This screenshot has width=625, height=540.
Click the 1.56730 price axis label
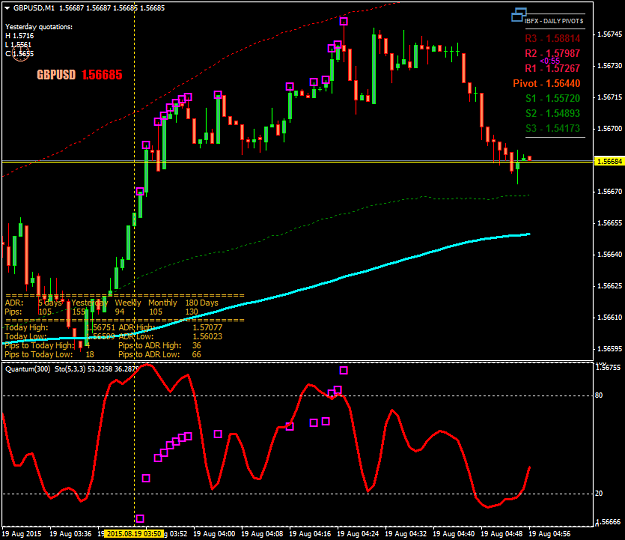click(x=609, y=66)
